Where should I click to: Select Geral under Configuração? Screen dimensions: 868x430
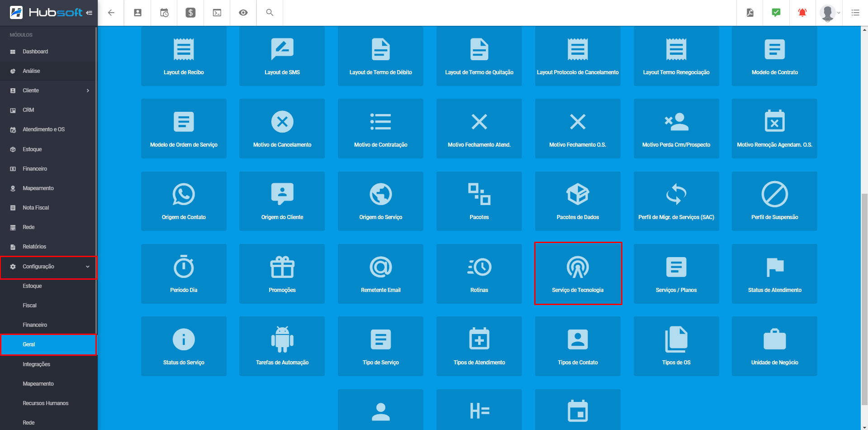(x=48, y=344)
